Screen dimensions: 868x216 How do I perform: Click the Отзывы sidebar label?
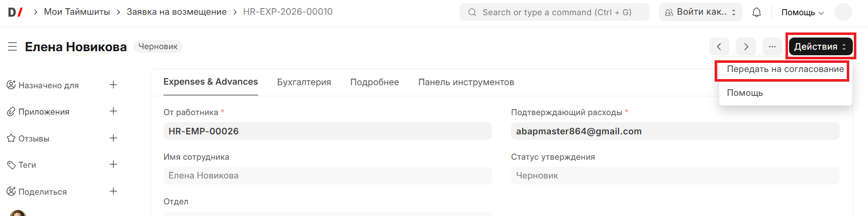pos(34,138)
